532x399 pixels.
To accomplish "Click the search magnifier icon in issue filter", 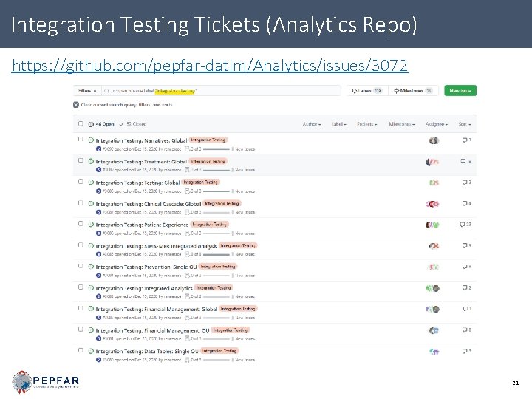I will pyautogui.click(x=107, y=91).
